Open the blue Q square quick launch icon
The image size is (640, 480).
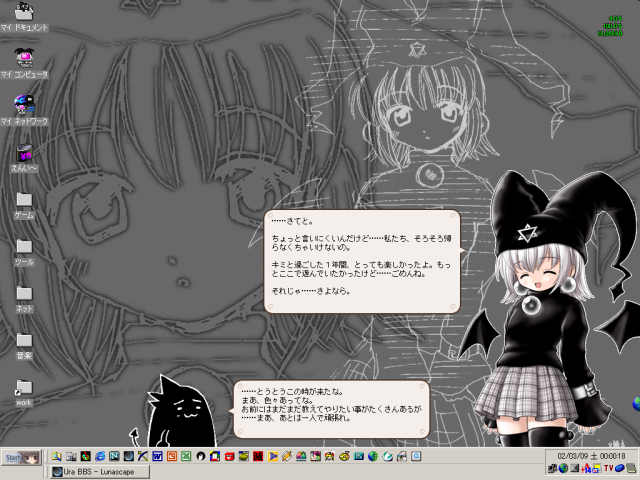pos(416,456)
